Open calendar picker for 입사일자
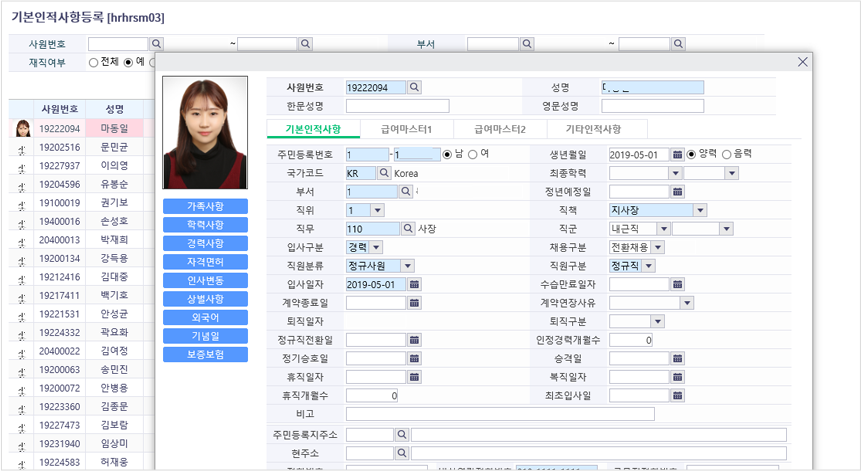Viewport: 861px width, 471px height. [415, 284]
